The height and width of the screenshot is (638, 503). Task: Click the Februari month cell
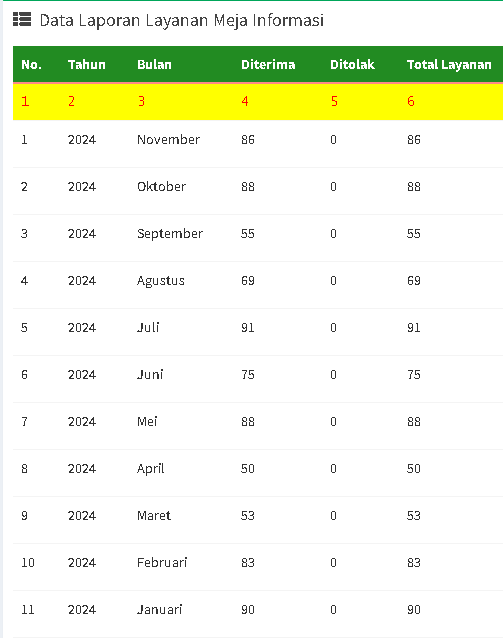point(162,563)
